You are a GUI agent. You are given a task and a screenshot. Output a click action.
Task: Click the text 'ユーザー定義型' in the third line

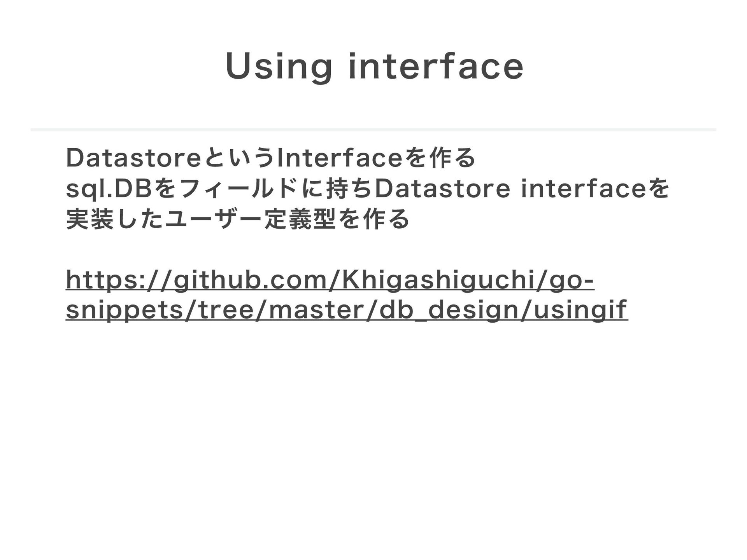[x=250, y=219]
